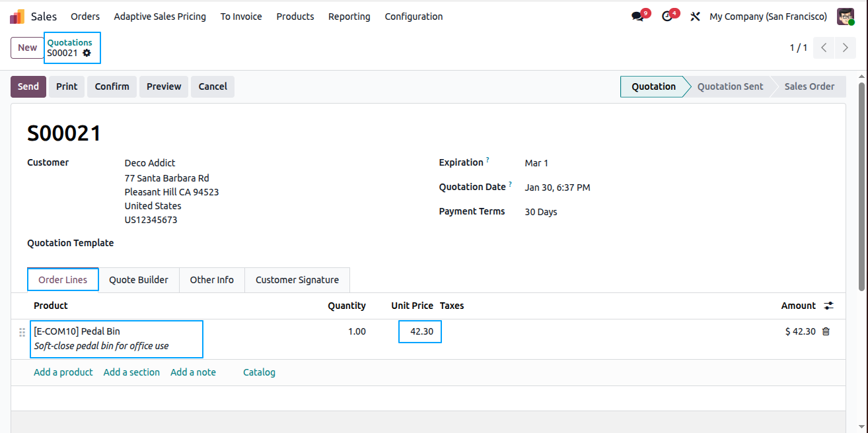Click the S00021 order title
868x433 pixels.
tap(64, 133)
